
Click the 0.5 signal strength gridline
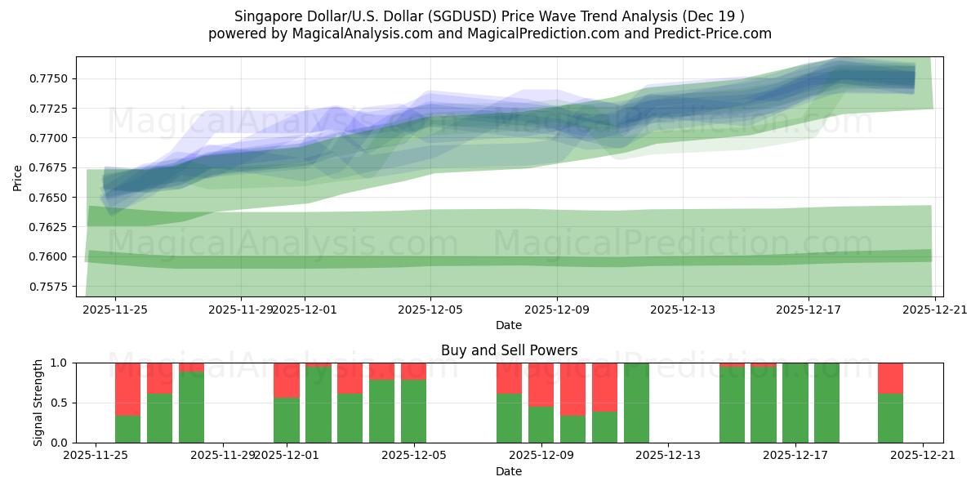pyautogui.click(x=490, y=399)
